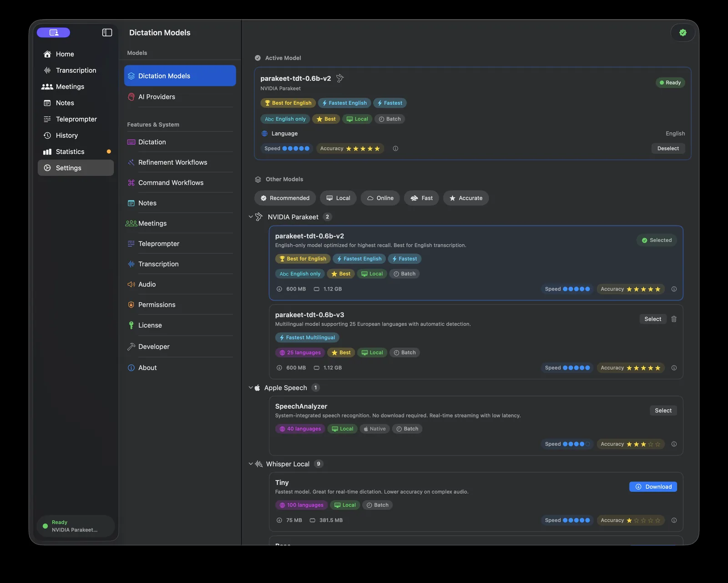The width and height of the screenshot is (728, 583).
Task: Deselect the active parakeet model
Action: click(x=668, y=148)
